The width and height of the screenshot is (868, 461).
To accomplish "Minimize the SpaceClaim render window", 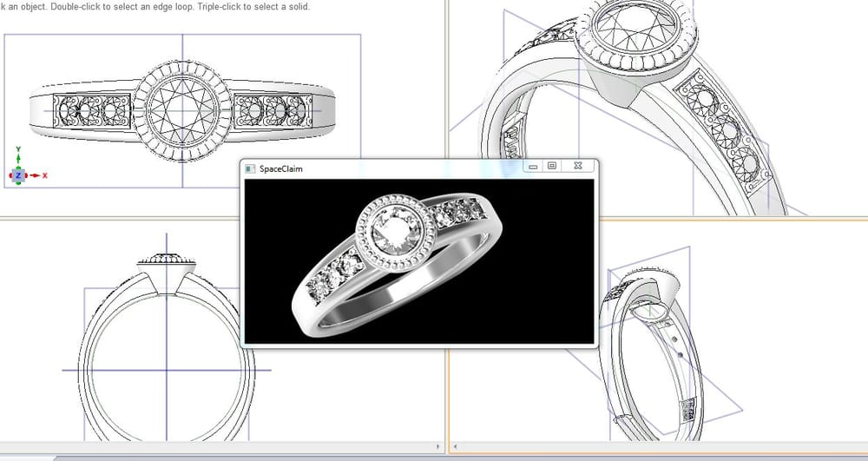I will 533,166.
